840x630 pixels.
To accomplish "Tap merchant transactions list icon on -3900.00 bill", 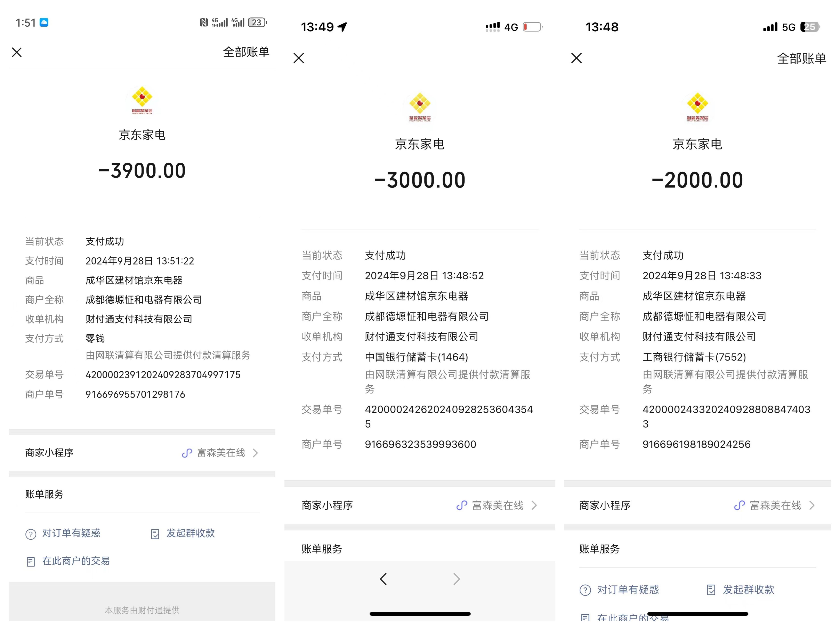I will (x=31, y=562).
